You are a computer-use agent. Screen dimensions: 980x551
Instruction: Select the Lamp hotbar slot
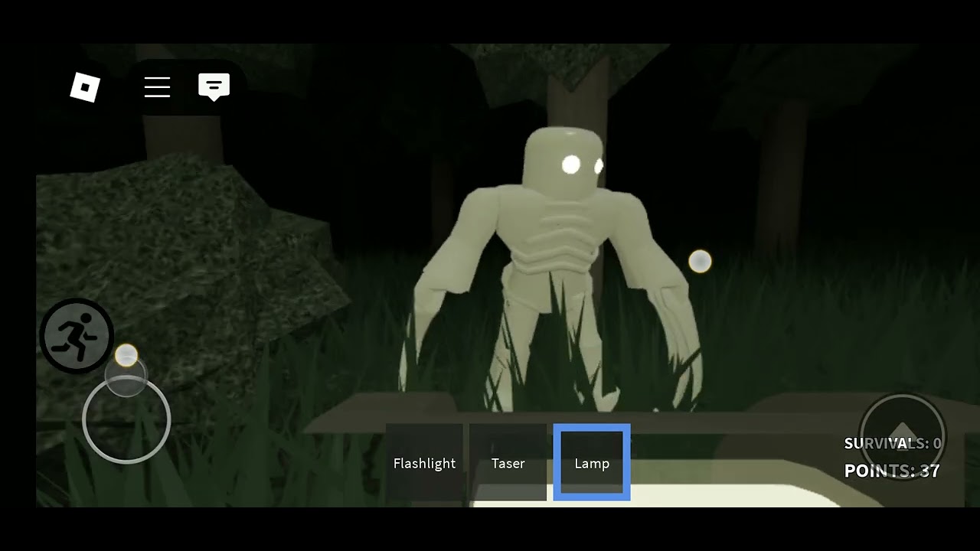pos(592,462)
